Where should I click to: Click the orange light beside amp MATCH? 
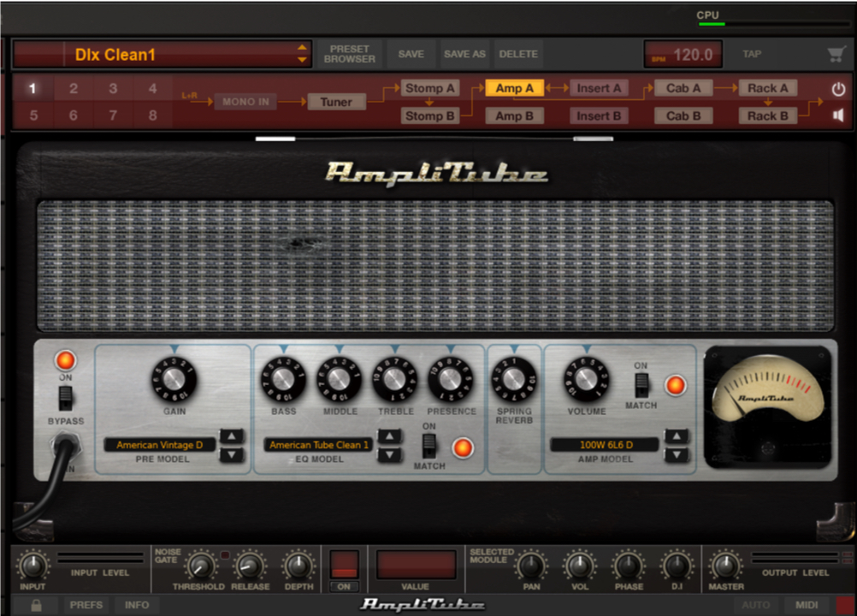[676, 385]
